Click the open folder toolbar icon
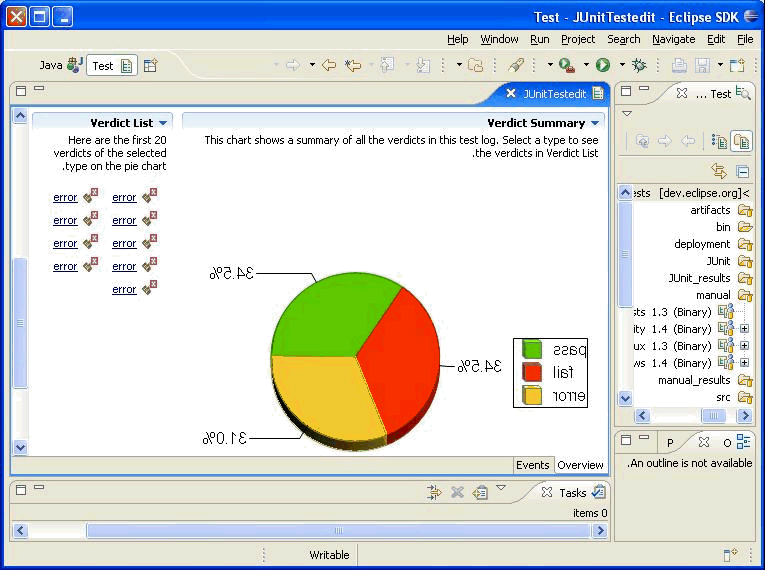765x570 pixels. (475, 65)
